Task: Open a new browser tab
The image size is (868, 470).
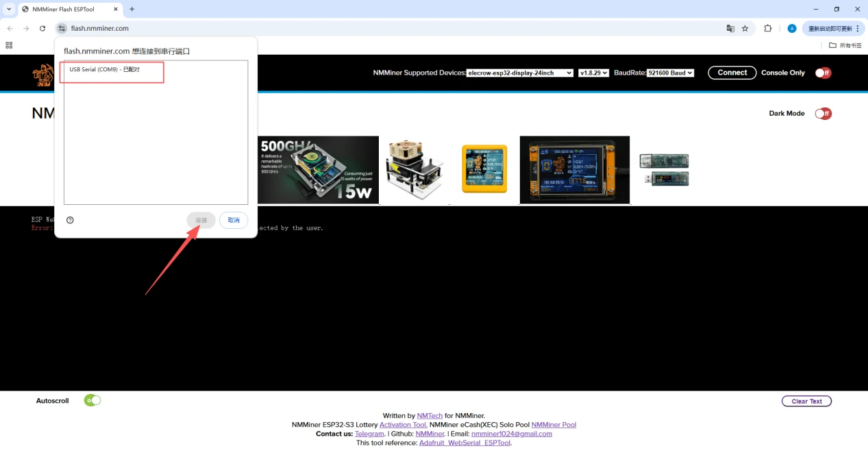Action: pos(132,9)
